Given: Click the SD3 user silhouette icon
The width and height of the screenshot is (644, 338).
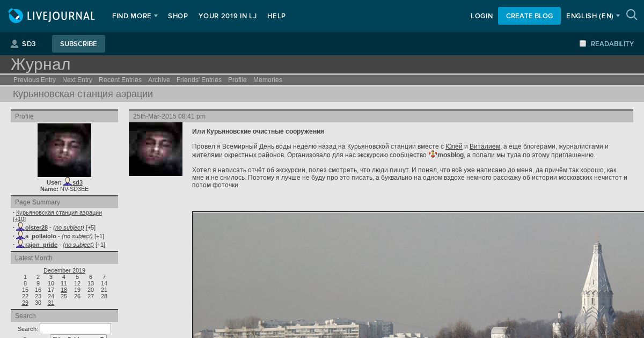Looking at the screenshot, I should point(14,44).
